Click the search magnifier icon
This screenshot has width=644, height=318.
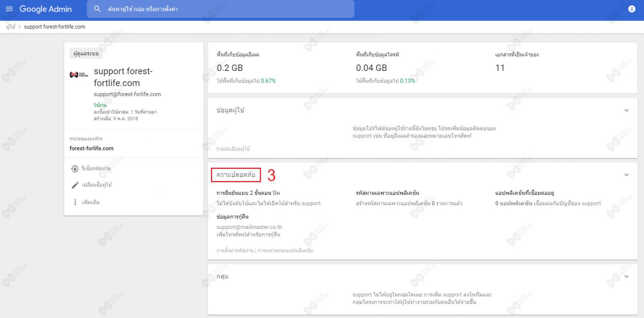click(97, 9)
